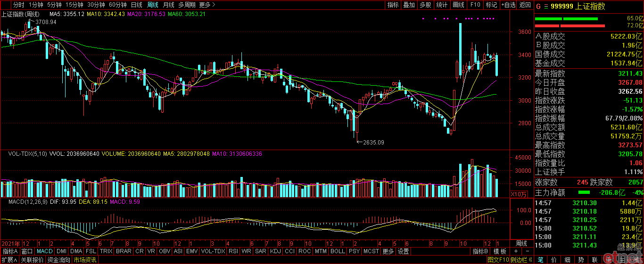Select the EMV indicator tab
644x264 pixels.
[192, 251]
